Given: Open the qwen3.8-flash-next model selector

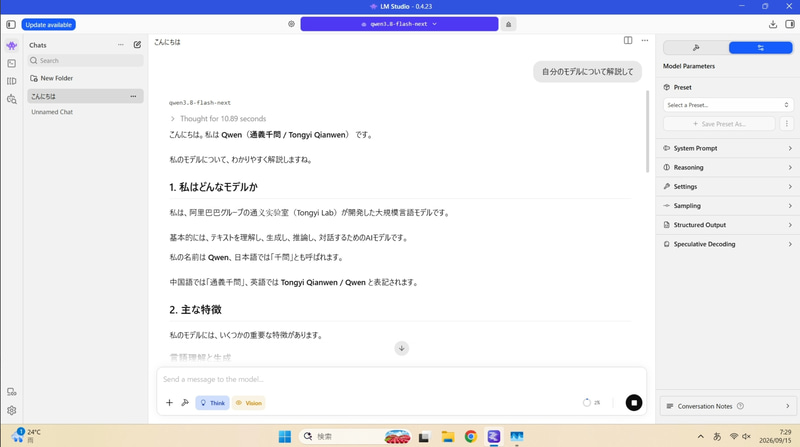Looking at the screenshot, I should [x=399, y=24].
